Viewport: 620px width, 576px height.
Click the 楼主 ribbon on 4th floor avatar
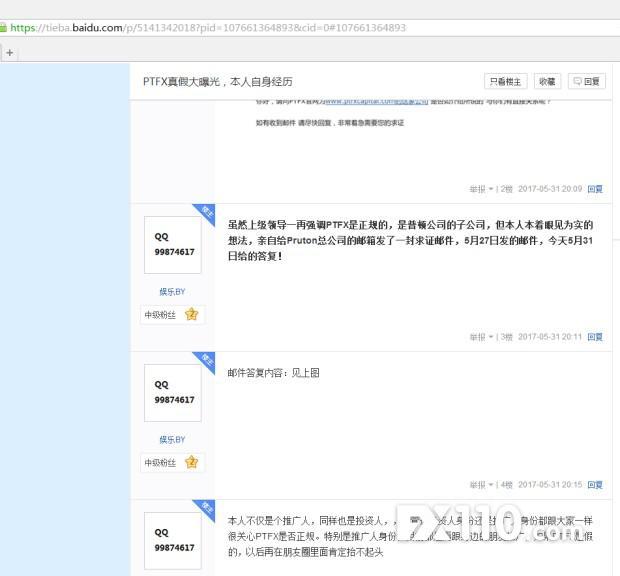coord(207,359)
